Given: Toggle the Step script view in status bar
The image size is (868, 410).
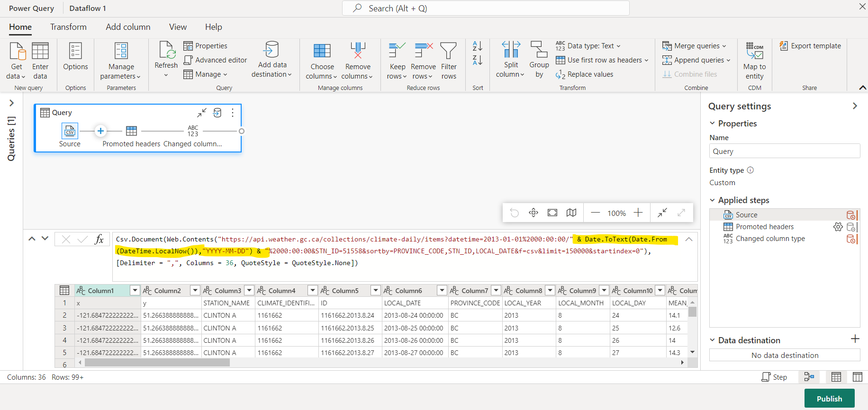Looking at the screenshot, I should [774, 377].
